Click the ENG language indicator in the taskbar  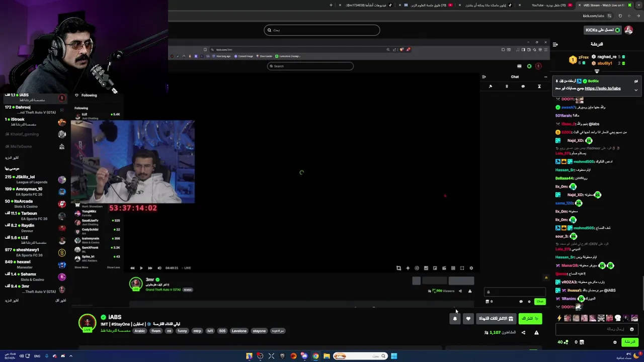click(37, 356)
